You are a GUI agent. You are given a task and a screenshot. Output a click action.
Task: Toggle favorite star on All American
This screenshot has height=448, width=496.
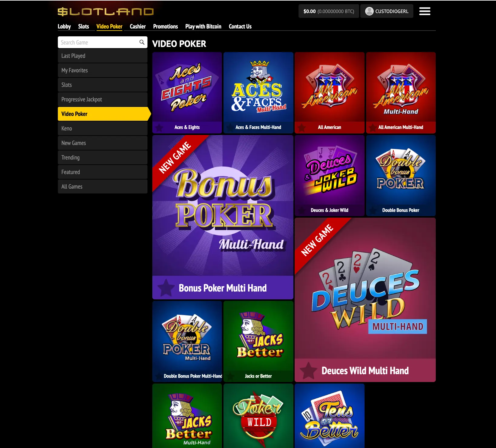(x=302, y=127)
